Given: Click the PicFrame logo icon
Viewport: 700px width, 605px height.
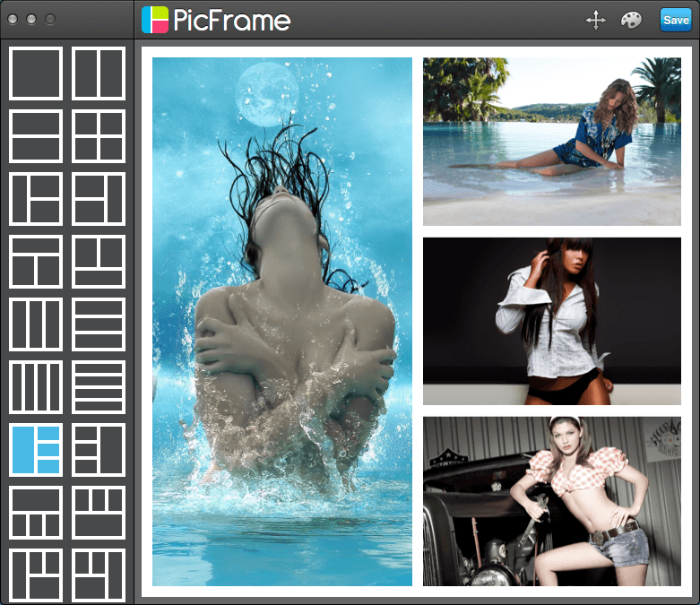Looking at the screenshot, I should (155, 20).
